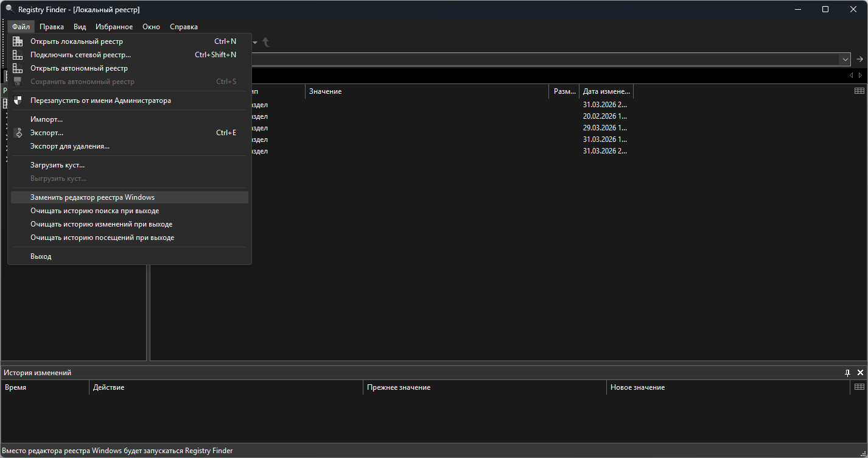Click the open offline registry icon
This screenshot has width=868, height=458.
18,68
